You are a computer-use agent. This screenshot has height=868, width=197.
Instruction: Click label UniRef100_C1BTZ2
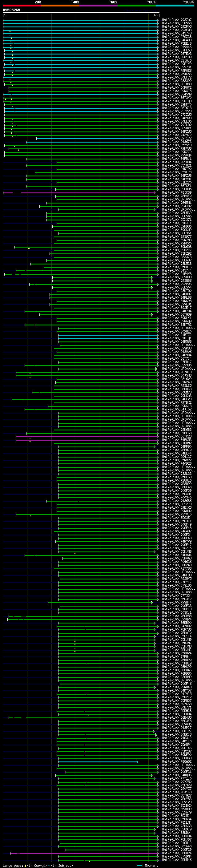(x=177, y=335)
